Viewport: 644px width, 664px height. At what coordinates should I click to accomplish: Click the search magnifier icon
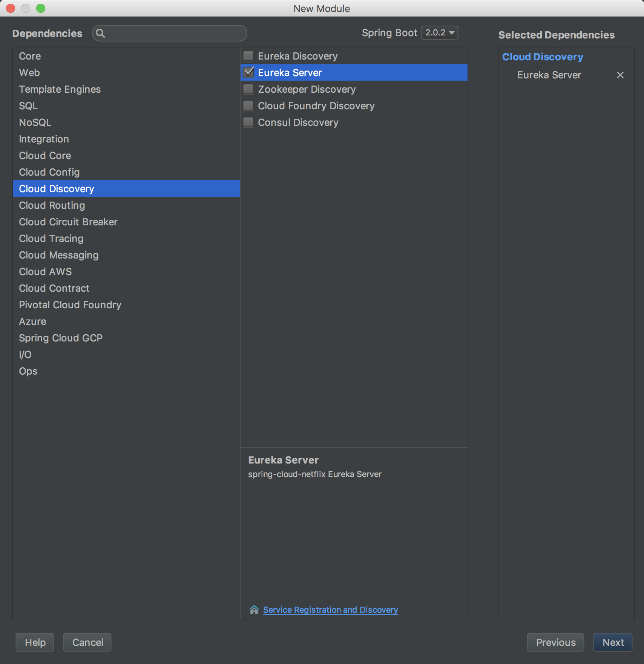tap(100, 34)
